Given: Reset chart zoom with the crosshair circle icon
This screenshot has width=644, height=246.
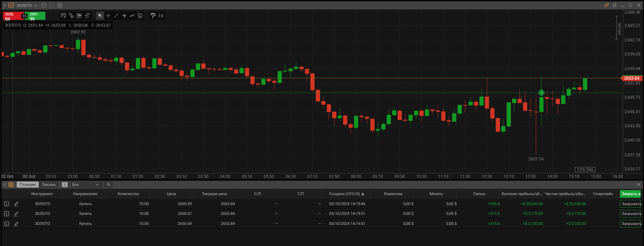Looking at the screenshot, I should coord(52,5).
